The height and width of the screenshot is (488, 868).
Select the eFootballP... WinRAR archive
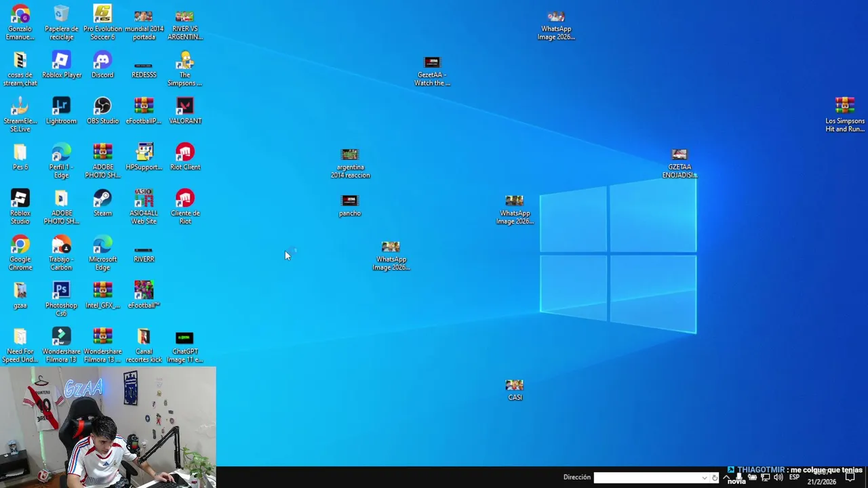[144, 110]
